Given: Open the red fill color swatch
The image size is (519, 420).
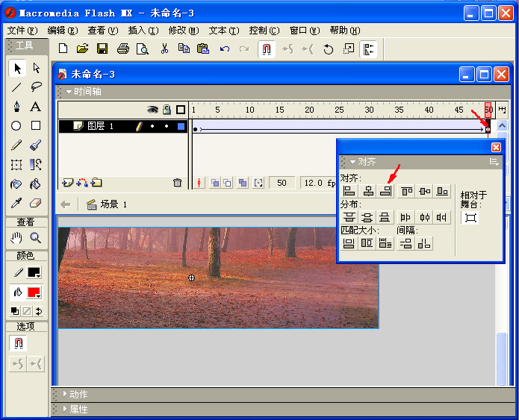Looking at the screenshot, I should coord(34,292).
